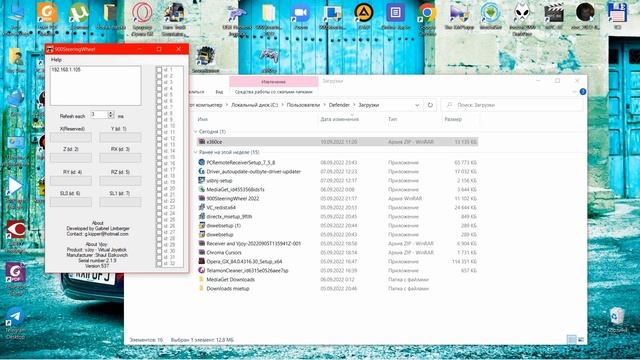Open Explorer help question mark icon

pyautogui.click(x=583, y=91)
